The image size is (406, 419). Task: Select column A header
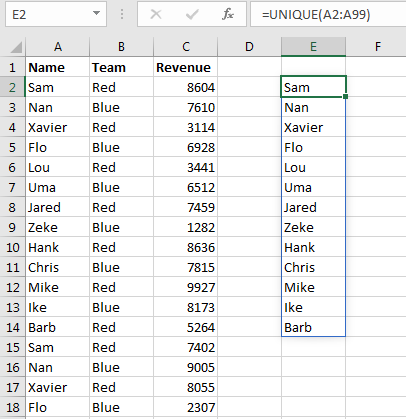pos(58,47)
